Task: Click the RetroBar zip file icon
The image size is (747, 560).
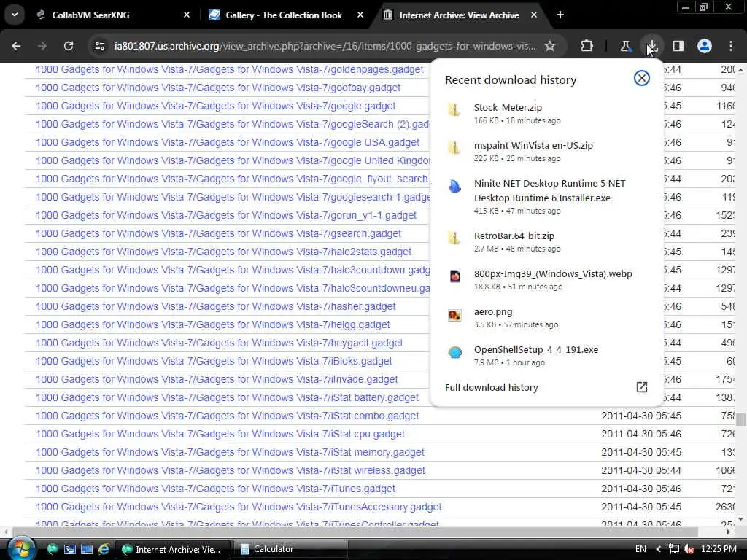Action: point(454,238)
